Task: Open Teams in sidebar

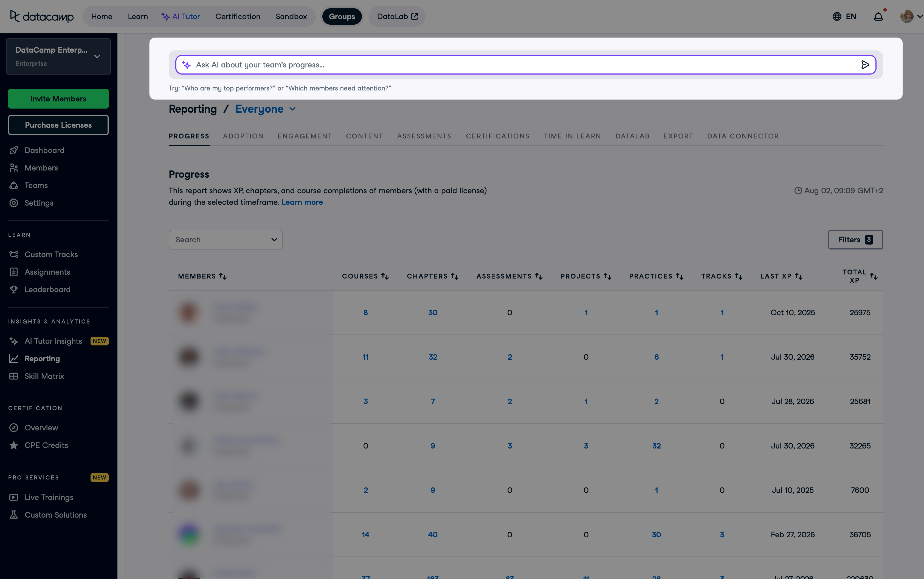Action: pyautogui.click(x=36, y=185)
